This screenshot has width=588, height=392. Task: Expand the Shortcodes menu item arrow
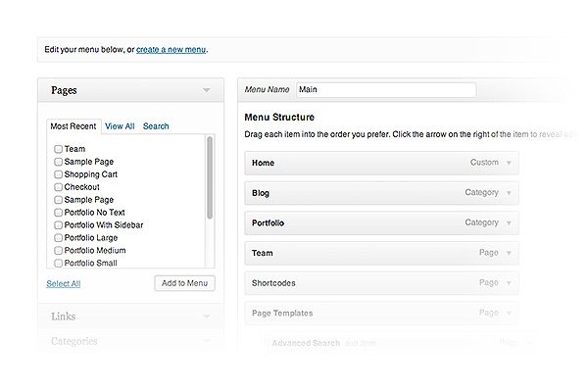pos(509,283)
